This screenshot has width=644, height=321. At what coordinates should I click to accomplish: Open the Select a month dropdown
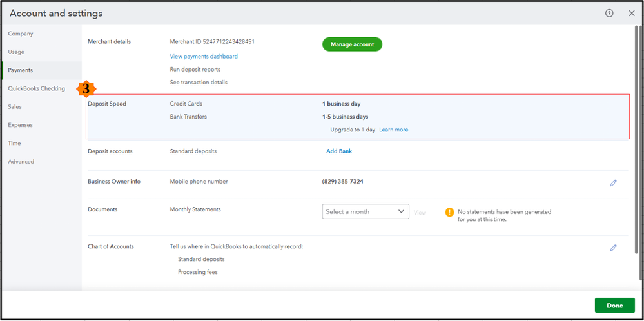[365, 211]
